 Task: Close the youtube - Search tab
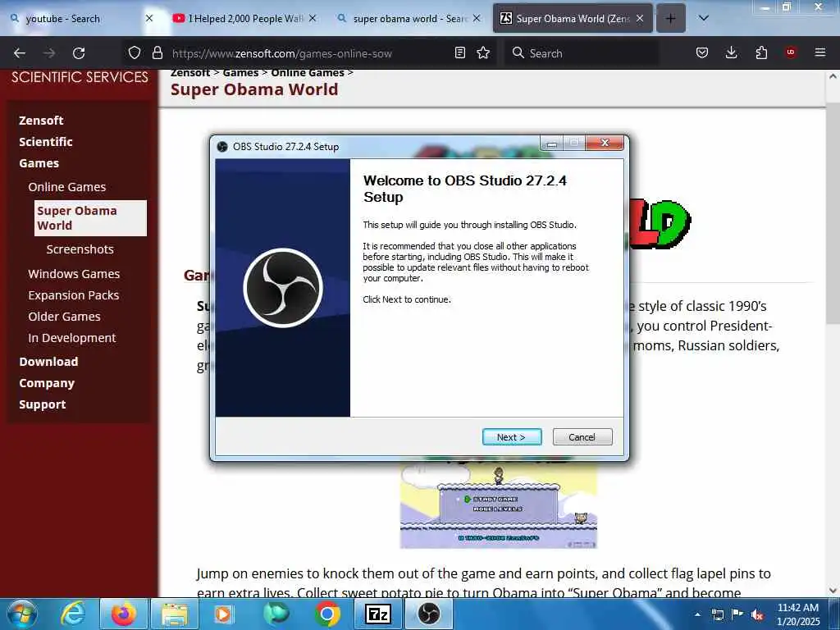[x=149, y=18]
